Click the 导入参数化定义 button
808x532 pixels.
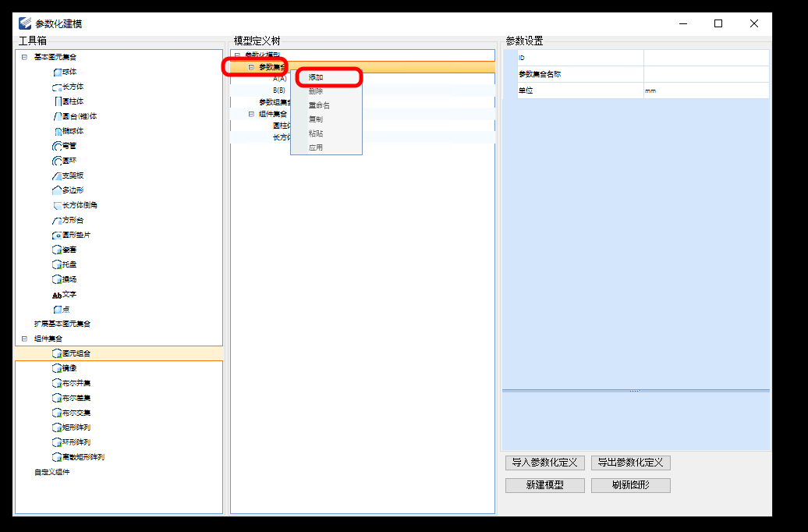click(x=544, y=463)
